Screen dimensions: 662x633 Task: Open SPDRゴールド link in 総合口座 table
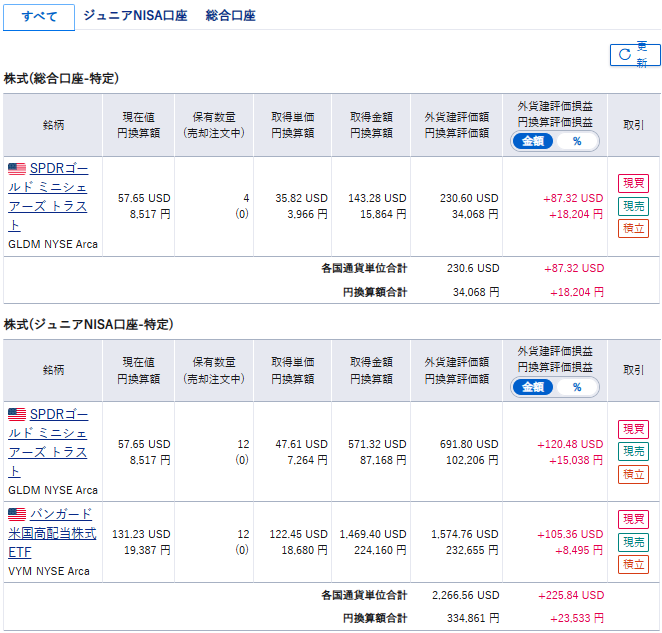pos(48,197)
